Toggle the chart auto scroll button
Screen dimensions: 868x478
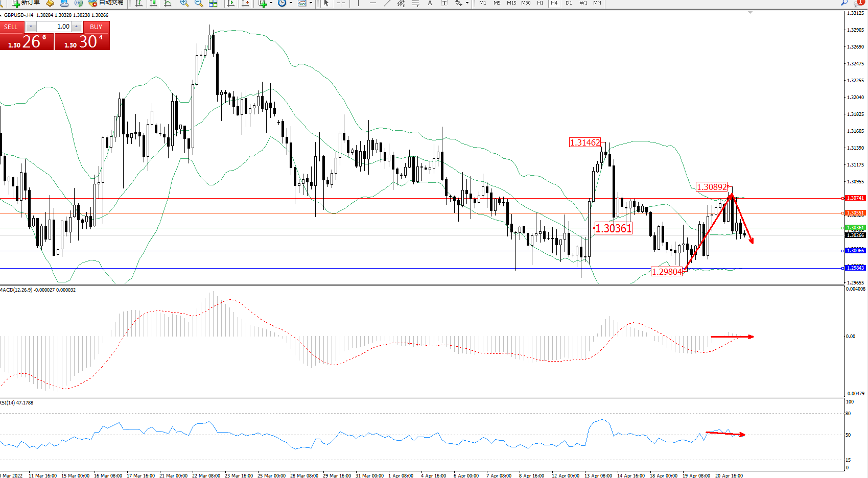tap(231, 3)
